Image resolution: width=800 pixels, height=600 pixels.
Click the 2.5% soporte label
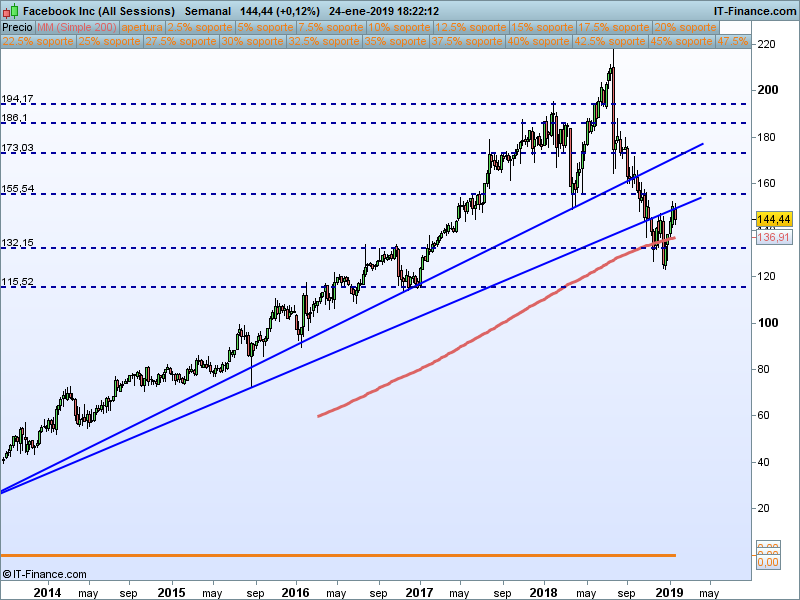coord(200,28)
